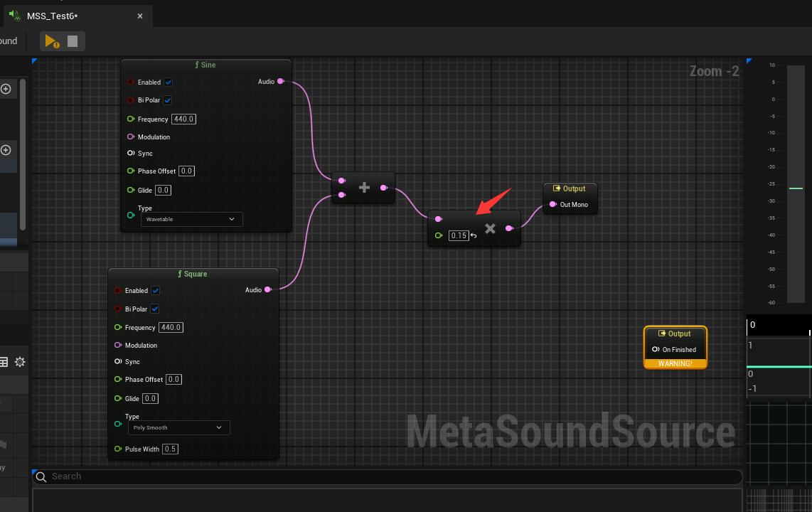Click the 0.15 value in the Multiply node
The height and width of the screenshot is (512, 812).
pyautogui.click(x=459, y=235)
